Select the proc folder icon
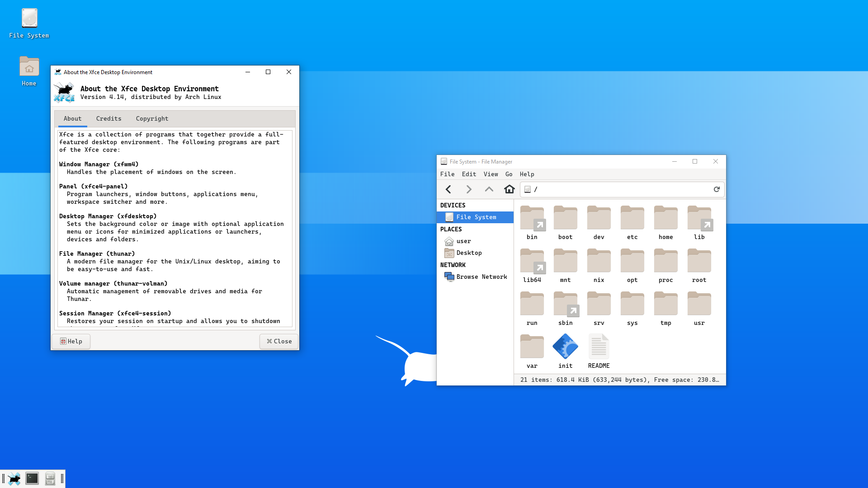 coord(666,261)
